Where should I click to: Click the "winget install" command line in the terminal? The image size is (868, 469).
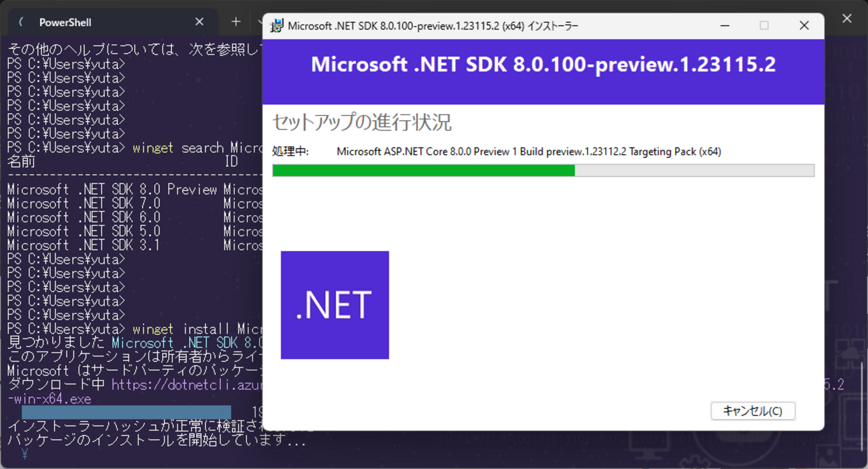(x=134, y=329)
